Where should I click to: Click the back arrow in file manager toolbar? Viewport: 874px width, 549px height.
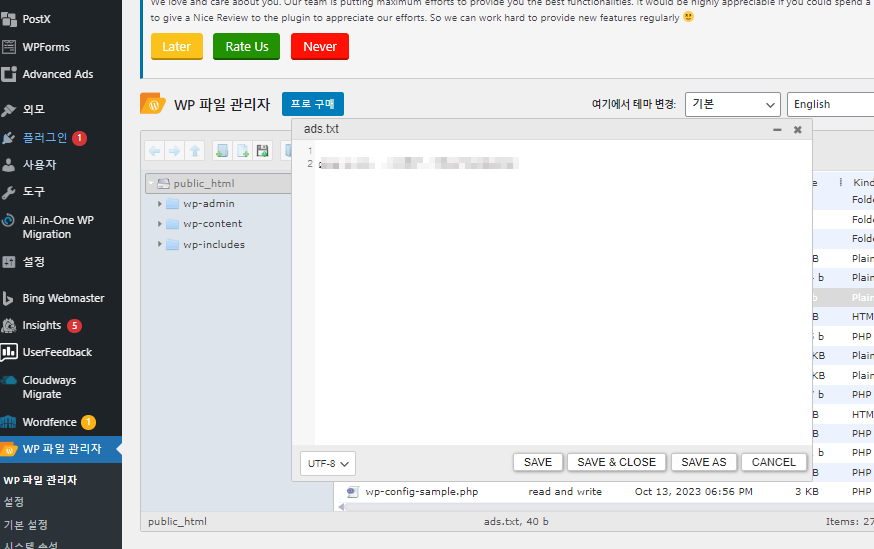pyautogui.click(x=155, y=150)
